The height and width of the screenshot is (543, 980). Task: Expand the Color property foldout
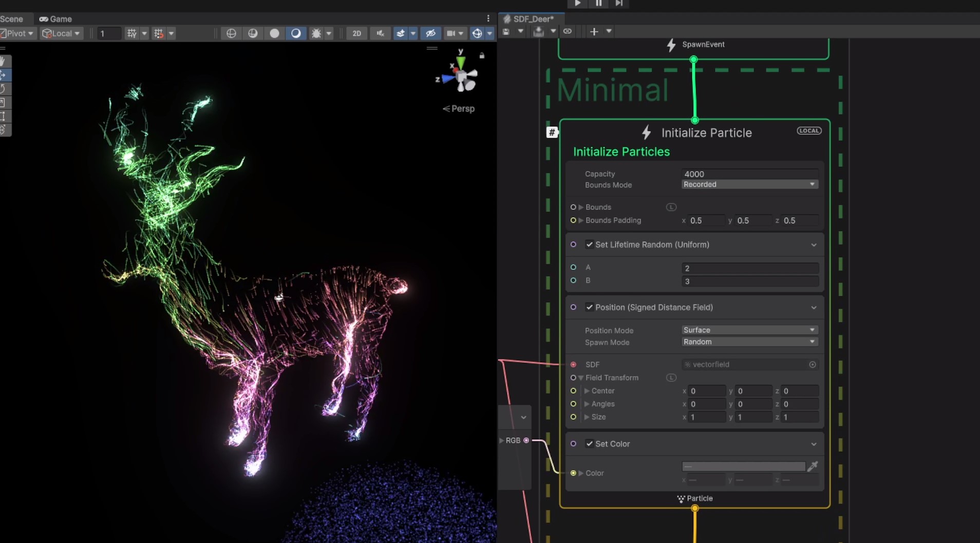tap(581, 473)
